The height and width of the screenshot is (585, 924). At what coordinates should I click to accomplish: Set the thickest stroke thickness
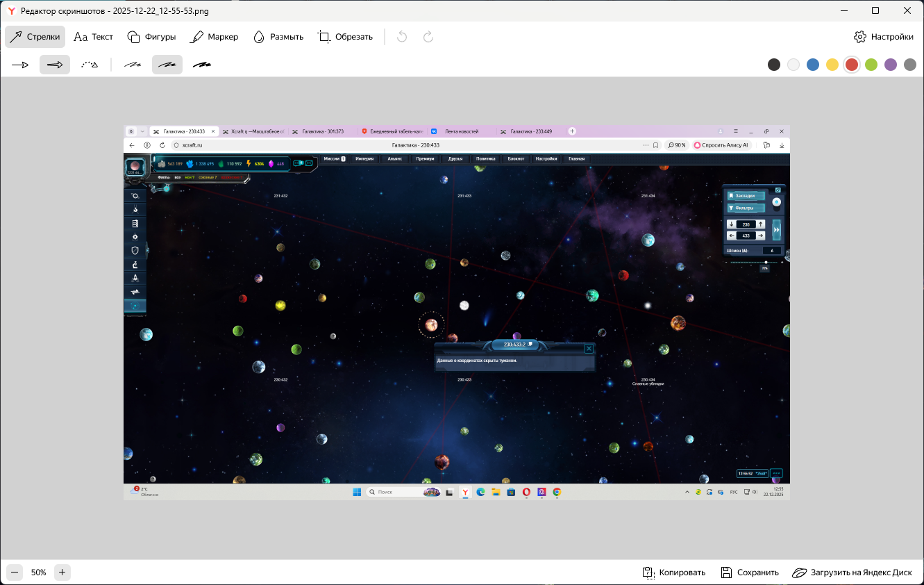pyautogui.click(x=202, y=65)
